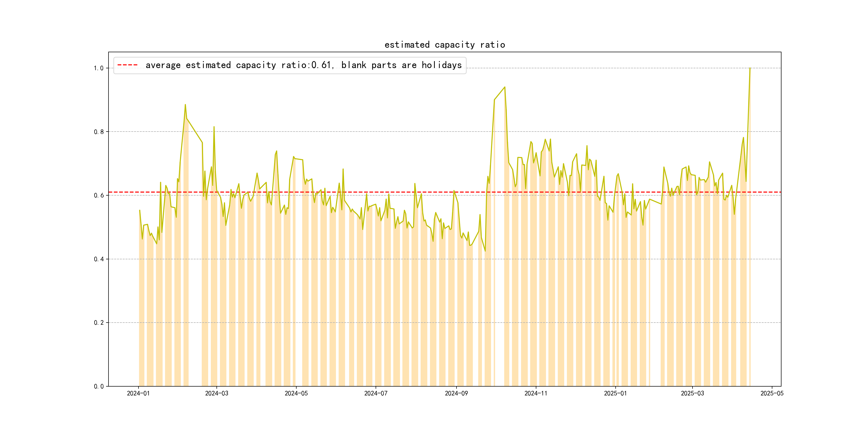The width and height of the screenshot is (868, 434).
Task: Click the 2024-05 x-axis label
Action: tap(296, 393)
